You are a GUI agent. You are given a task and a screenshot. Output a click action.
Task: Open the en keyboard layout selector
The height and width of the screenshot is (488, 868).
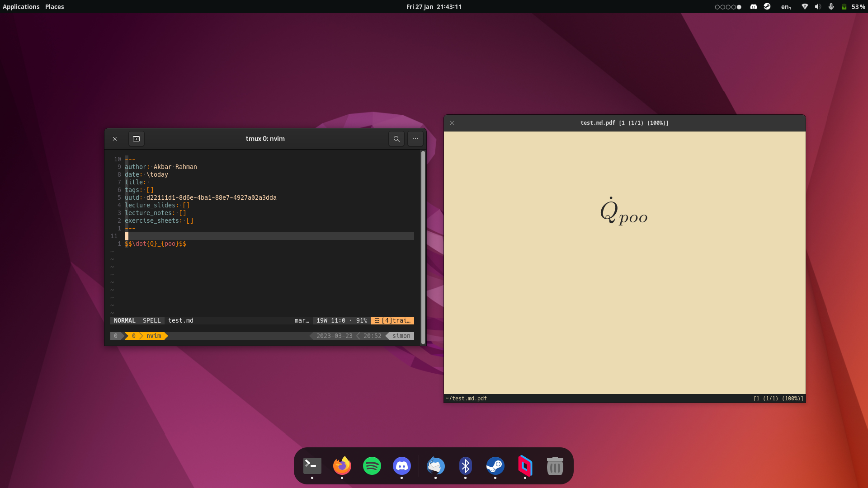click(786, 7)
